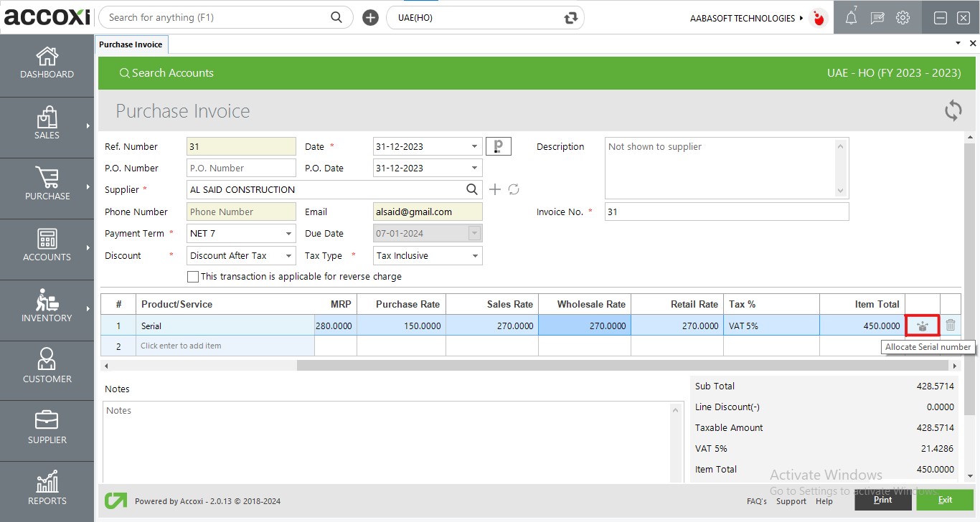Add new supplier with plus icon
Viewport: 980px width, 522px height.
[x=494, y=189]
